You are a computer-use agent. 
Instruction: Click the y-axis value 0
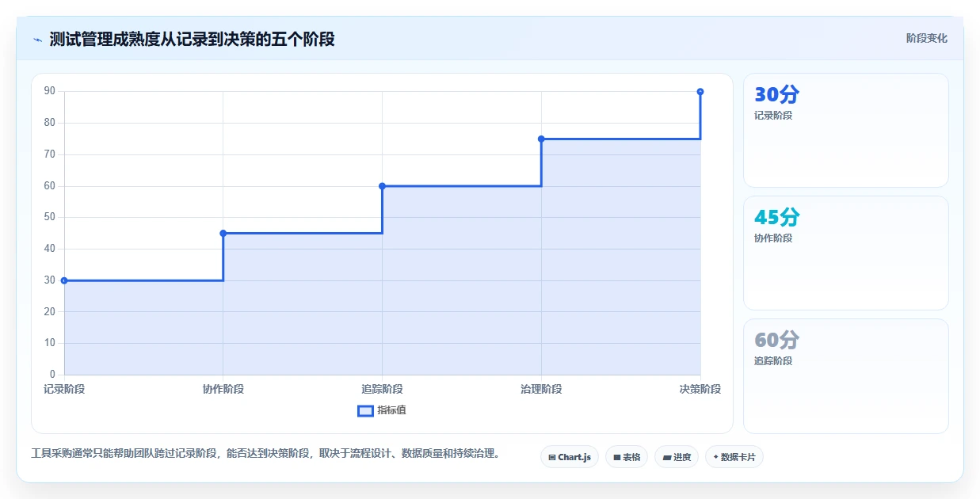click(x=52, y=375)
